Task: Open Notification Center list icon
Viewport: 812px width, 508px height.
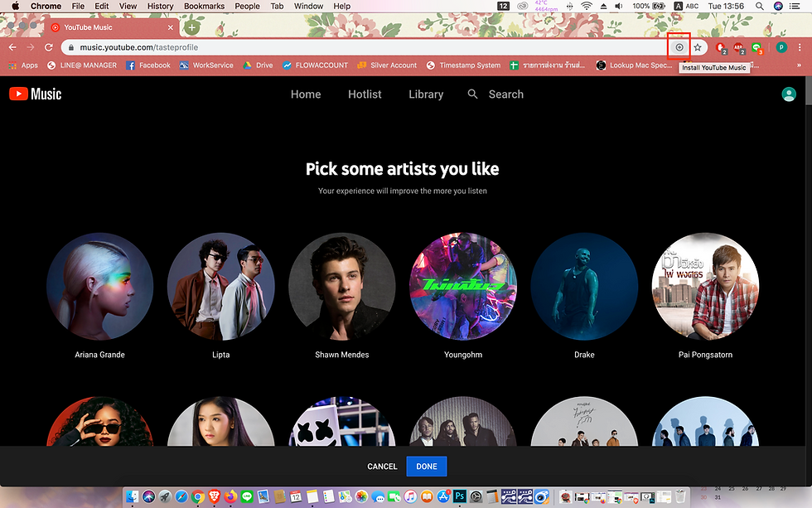Action: [x=795, y=6]
